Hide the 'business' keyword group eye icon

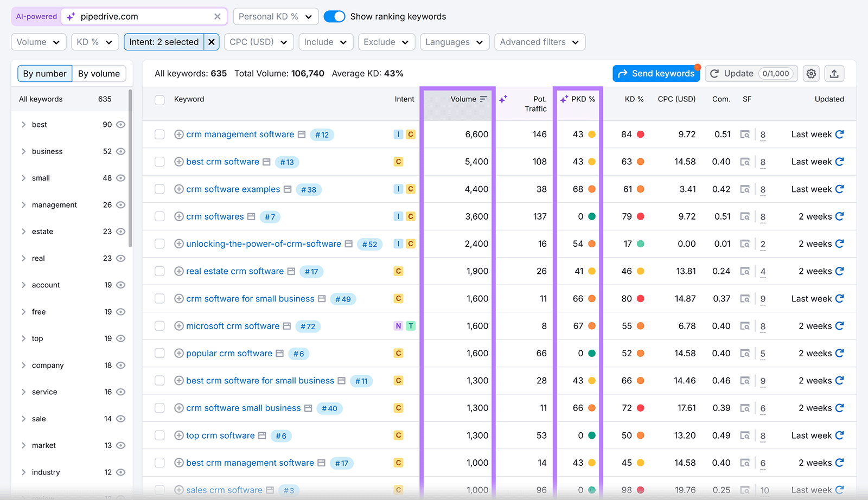pos(121,151)
